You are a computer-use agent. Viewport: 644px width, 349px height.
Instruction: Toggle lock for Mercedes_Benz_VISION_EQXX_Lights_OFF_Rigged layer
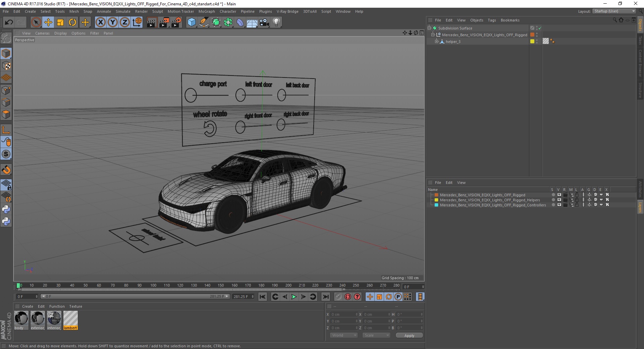[577, 195]
